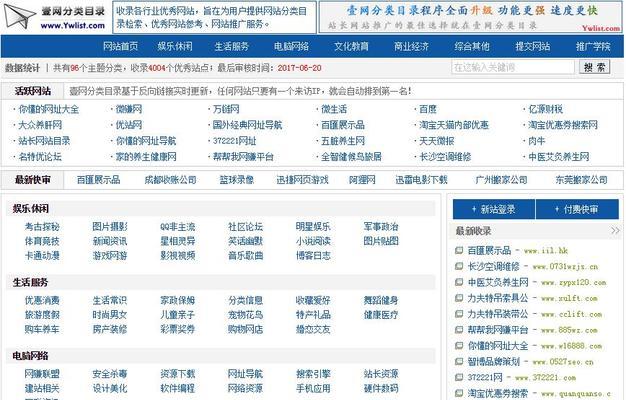
Task: Open the 音乐歌曲 category link
Action: [x=246, y=255]
